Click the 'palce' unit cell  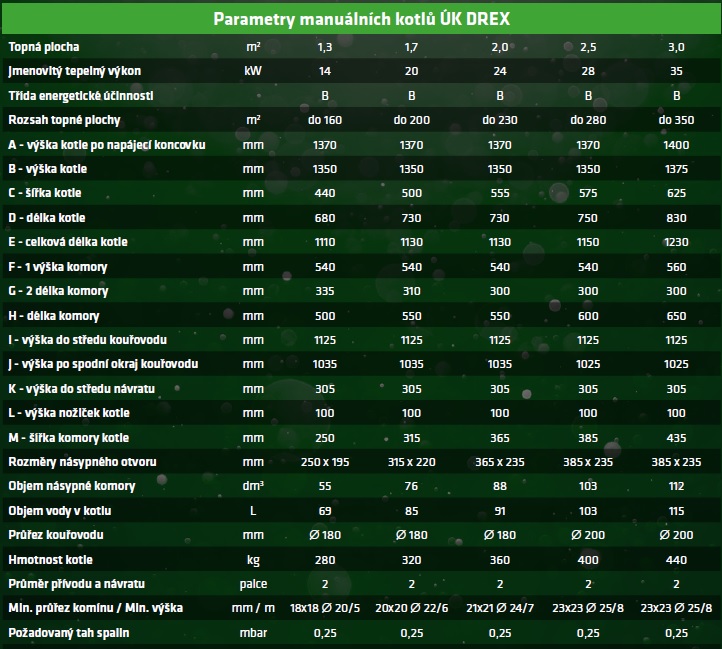click(x=253, y=584)
